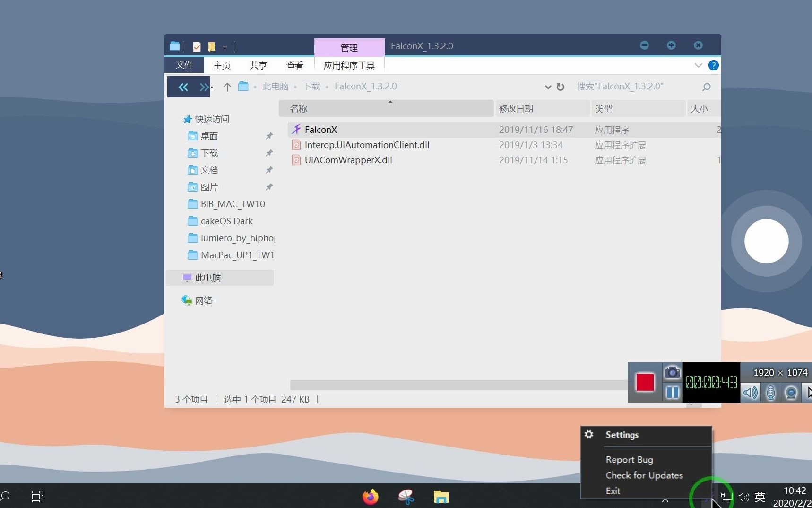
Task: Click the folder icon in Explorer title bar
Action: (175, 46)
